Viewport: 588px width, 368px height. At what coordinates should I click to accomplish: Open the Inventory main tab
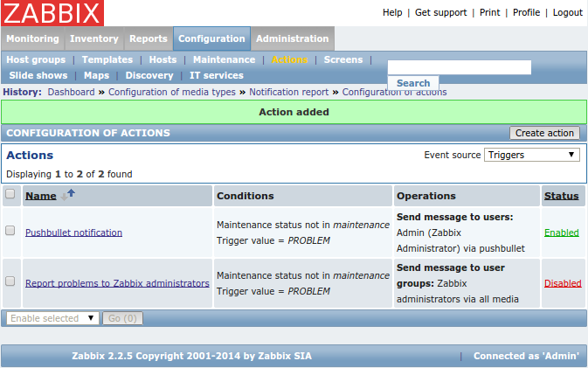(x=94, y=38)
